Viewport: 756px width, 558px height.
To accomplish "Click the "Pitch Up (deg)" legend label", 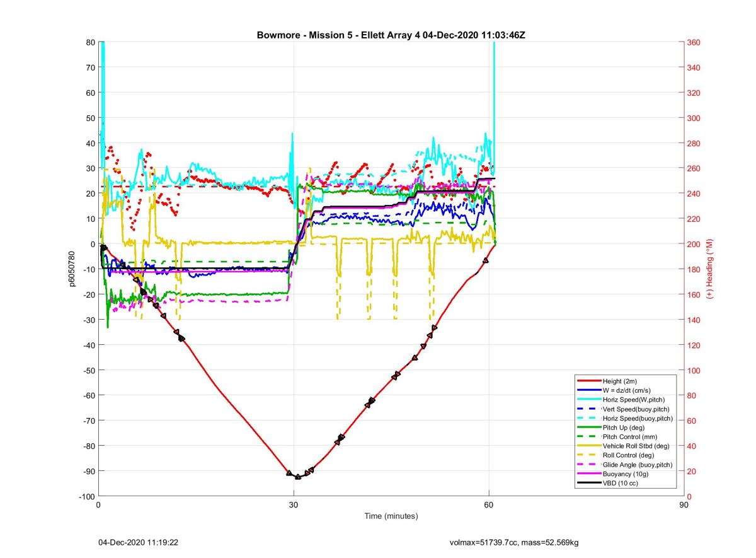I will [624, 427].
